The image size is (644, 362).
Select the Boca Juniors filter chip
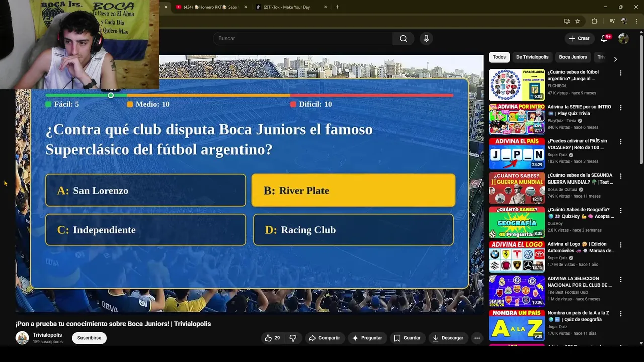[573, 57]
